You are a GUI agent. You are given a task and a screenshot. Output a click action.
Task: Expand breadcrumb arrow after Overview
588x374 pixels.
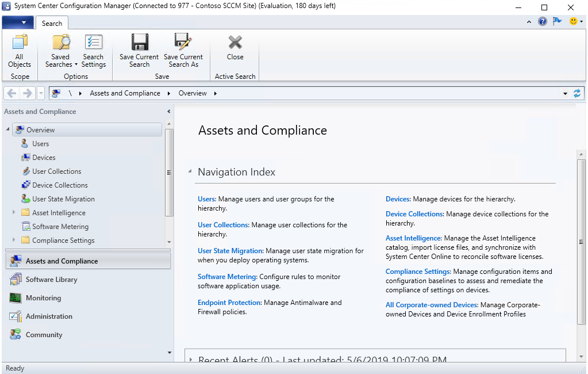click(215, 93)
